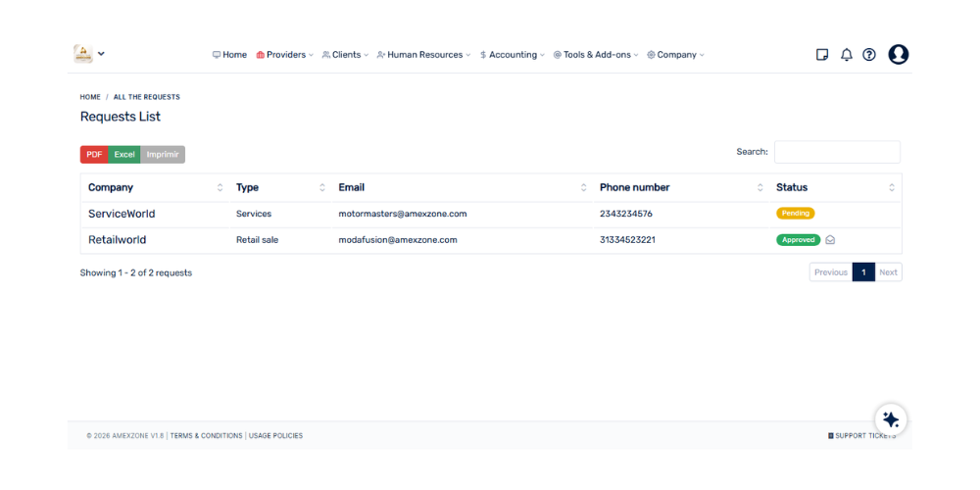Open the Tools & Add-ons menu

point(596,55)
